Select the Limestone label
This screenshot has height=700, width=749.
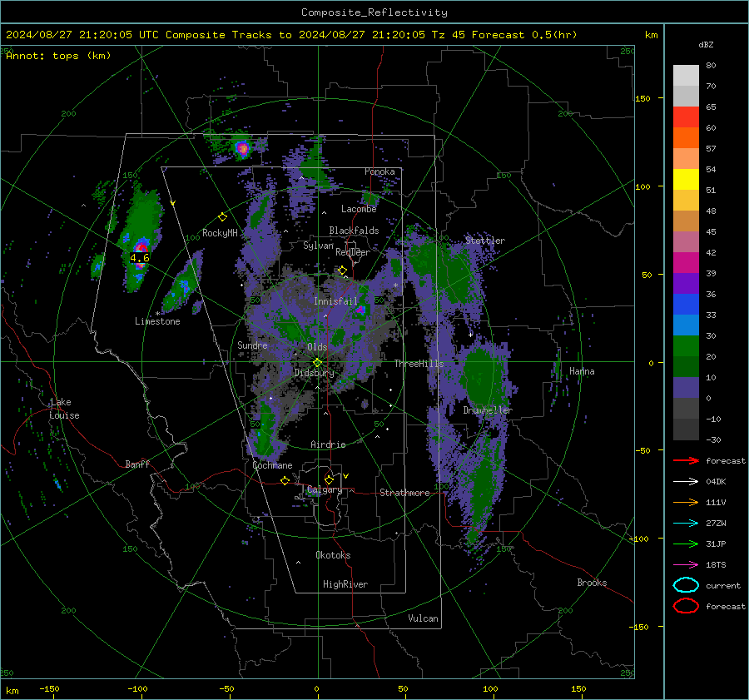click(x=157, y=321)
